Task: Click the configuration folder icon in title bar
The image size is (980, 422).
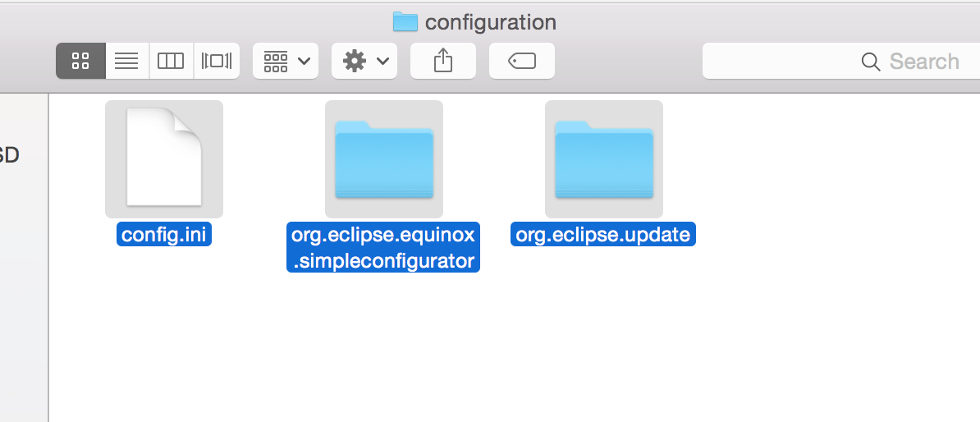Action: click(x=405, y=21)
